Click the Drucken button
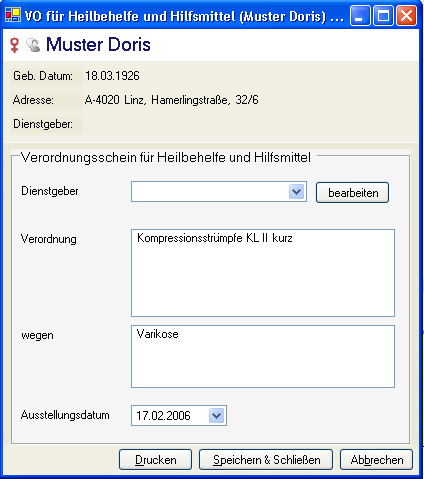The width and height of the screenshot is (424, 479). [155, 460]
